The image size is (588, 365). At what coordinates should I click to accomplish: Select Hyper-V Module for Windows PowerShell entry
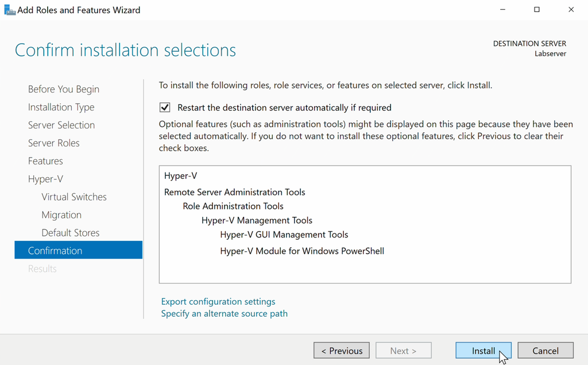tap(302, 251)
